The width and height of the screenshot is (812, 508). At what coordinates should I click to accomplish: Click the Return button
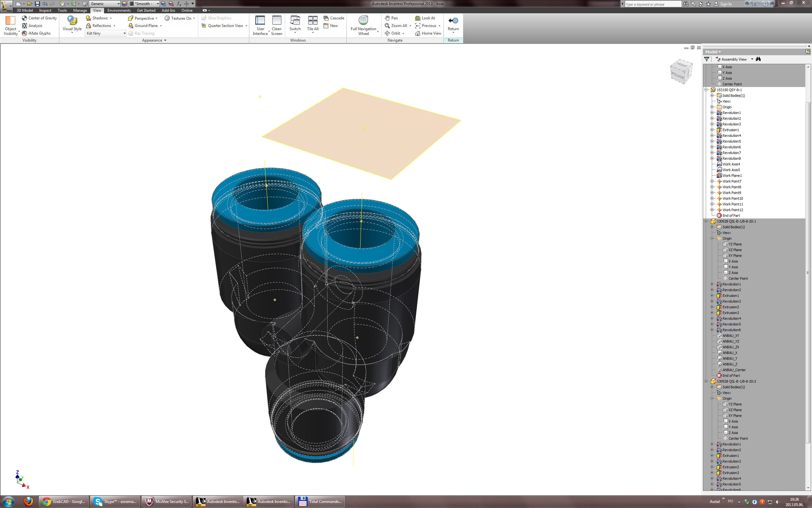(x=453, y=24)
